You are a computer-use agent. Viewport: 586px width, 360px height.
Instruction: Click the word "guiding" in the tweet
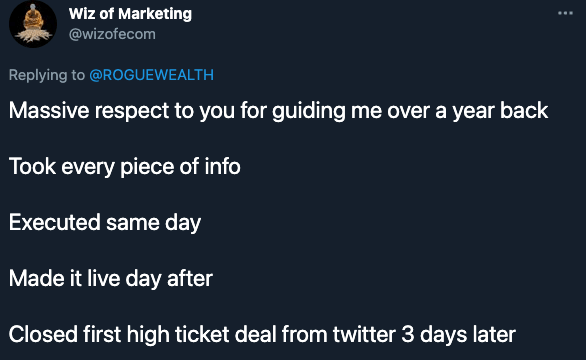coord(308,111)
